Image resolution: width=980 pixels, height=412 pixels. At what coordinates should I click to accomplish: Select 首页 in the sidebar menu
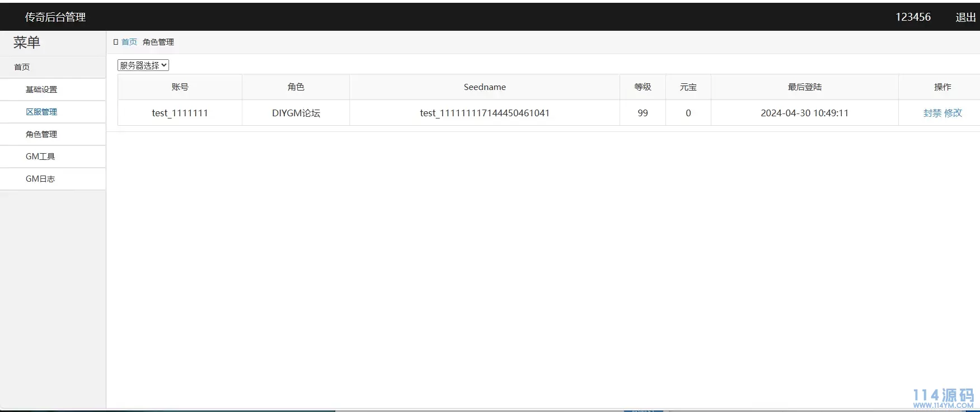point(22,67)
